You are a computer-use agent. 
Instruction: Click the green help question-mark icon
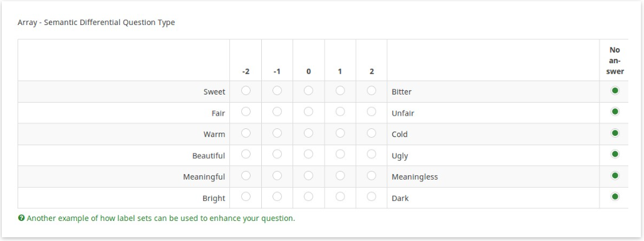tap(21, 218)
